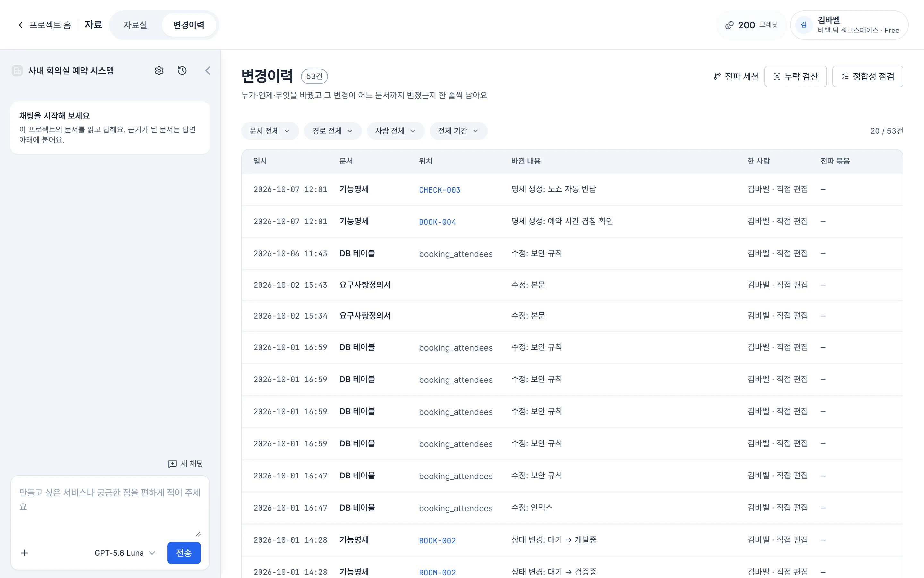
Task: Open the BOOK-004 spec link
Action: click(437, 222)
